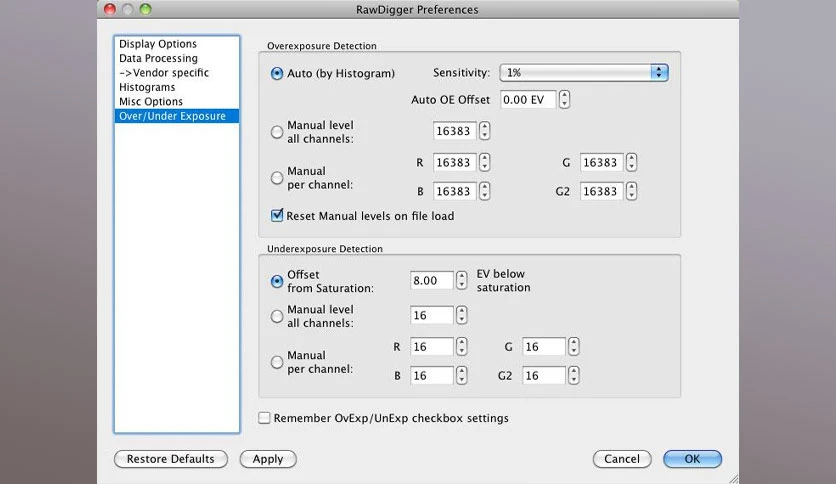Open the Sensitivity dropdown showing 1%

point(584,72)
